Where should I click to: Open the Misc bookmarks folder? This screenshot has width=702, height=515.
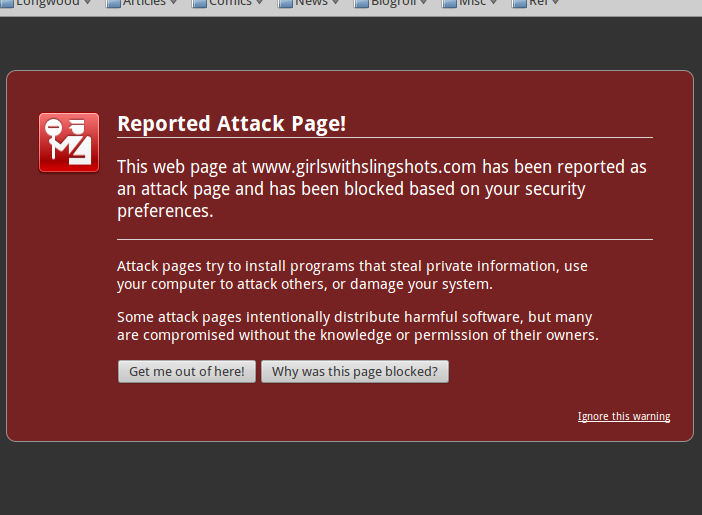pos(469,4)
